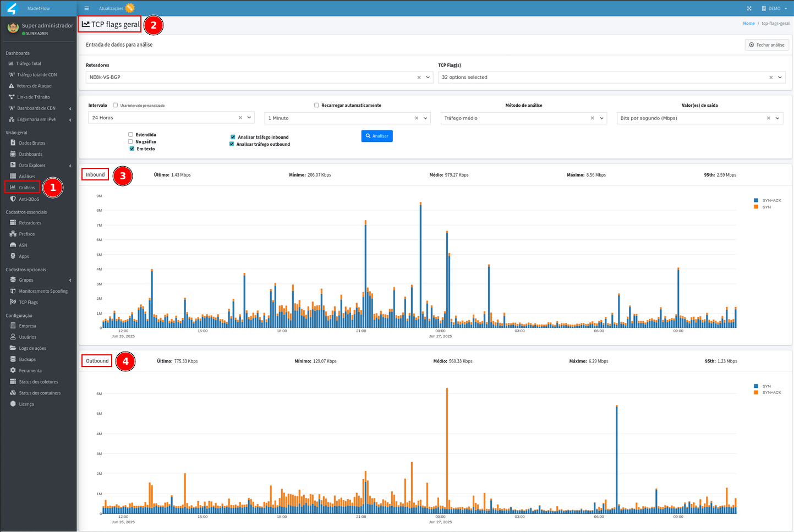Open Status dos coletores menu item
The width and height of the screenshot is (794, 532).
pos(38,382)
